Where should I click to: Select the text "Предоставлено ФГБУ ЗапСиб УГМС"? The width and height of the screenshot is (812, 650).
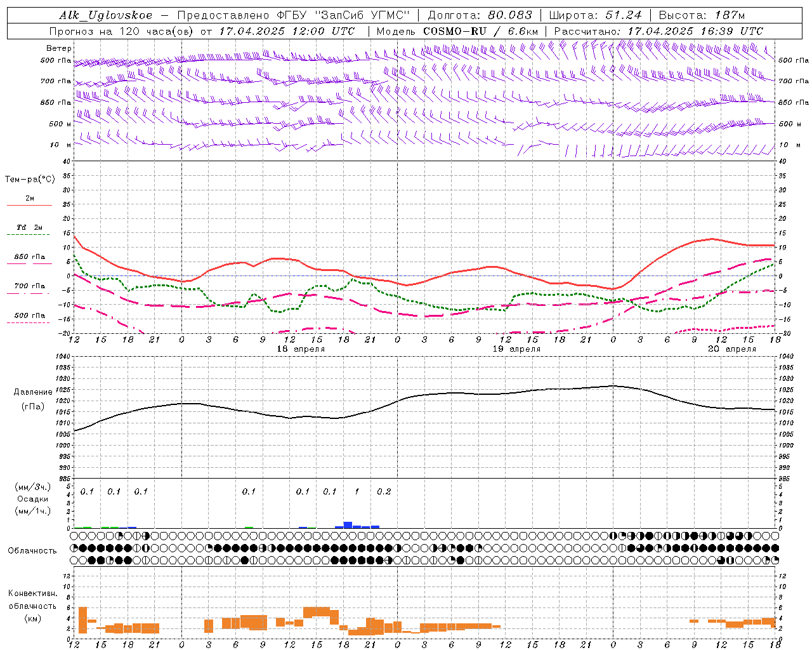(x=294, y=15)
